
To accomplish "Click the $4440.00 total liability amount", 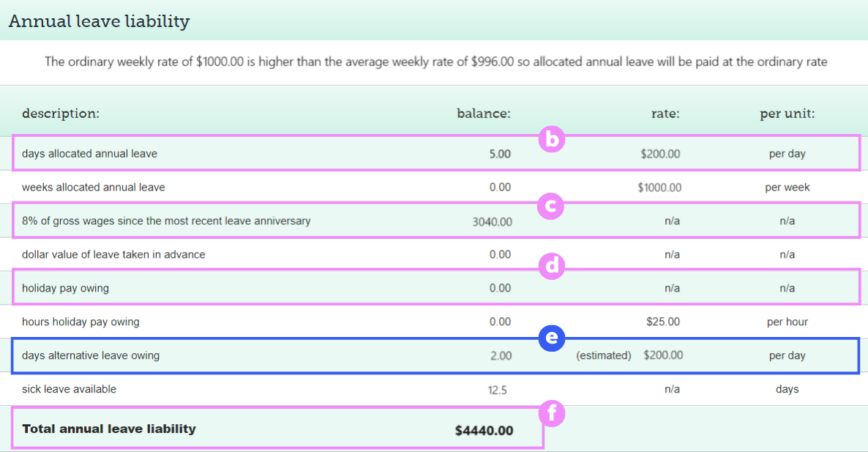I will click(484, 431).
